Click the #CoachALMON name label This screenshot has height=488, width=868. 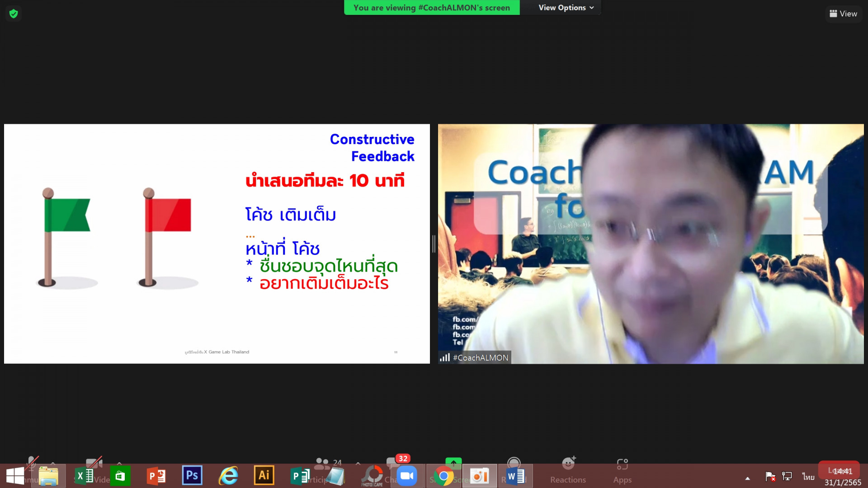tap(481, 357)
